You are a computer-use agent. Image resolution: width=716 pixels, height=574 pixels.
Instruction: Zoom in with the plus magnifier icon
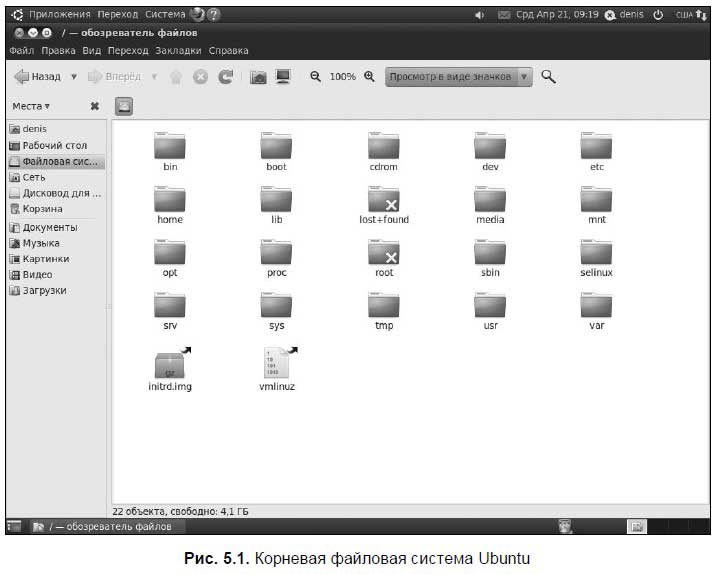[x=369, y=77]
